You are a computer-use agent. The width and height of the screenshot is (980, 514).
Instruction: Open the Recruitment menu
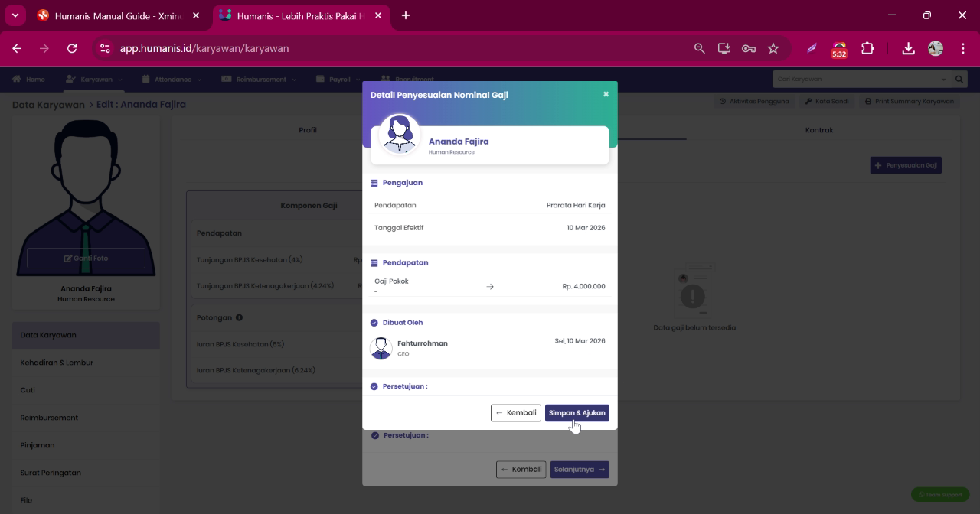(x=407, y=79)
